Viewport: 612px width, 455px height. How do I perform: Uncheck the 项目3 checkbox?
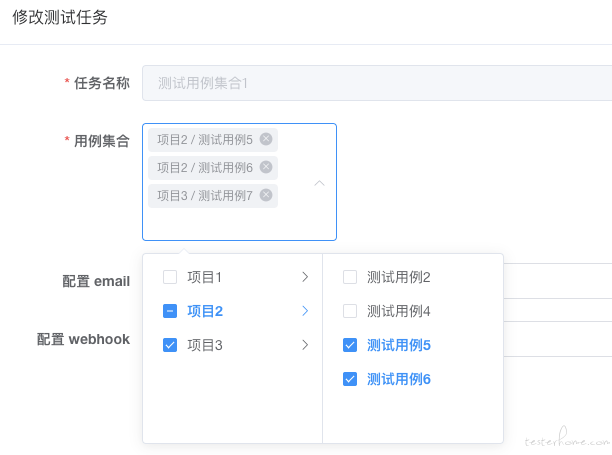click(170, 345)
